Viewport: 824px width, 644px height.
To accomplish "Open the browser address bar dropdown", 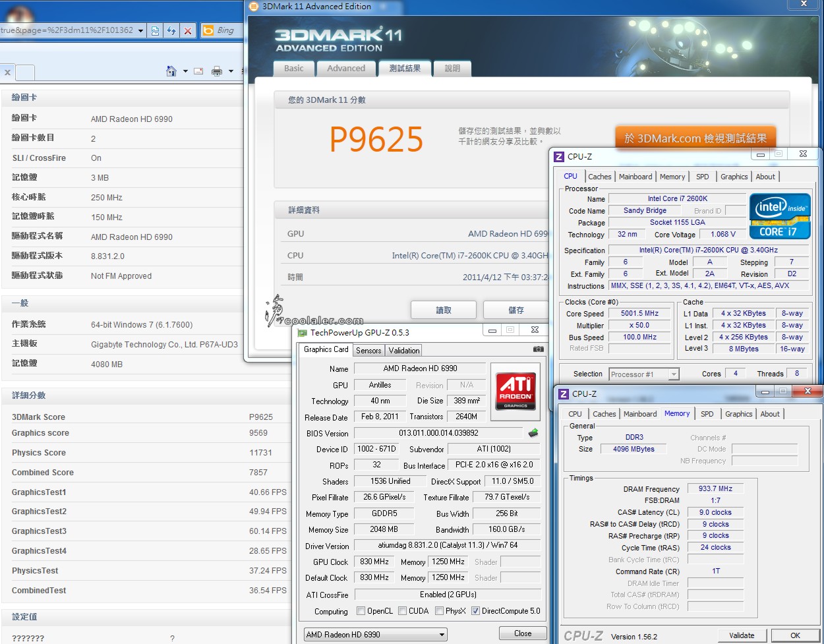I will click(x=141, y=30).
